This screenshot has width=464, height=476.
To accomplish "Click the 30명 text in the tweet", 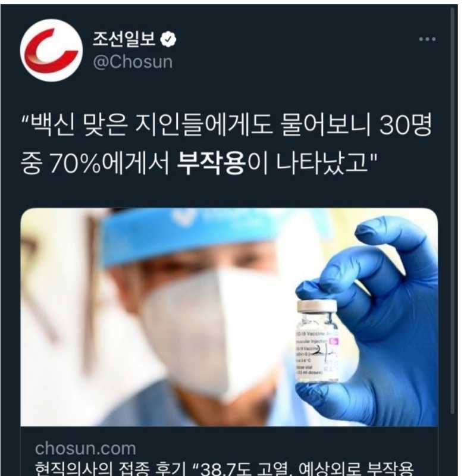I will (406, 124).
